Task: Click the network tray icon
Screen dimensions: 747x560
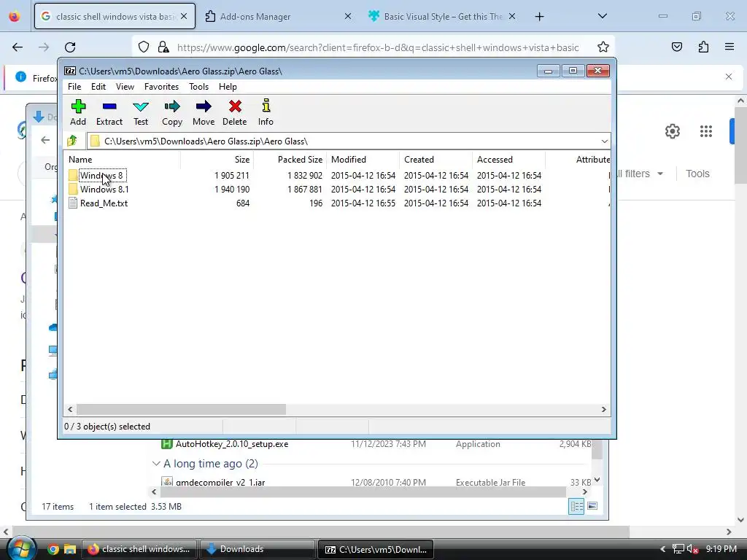Action: click(x=678, y=549)
